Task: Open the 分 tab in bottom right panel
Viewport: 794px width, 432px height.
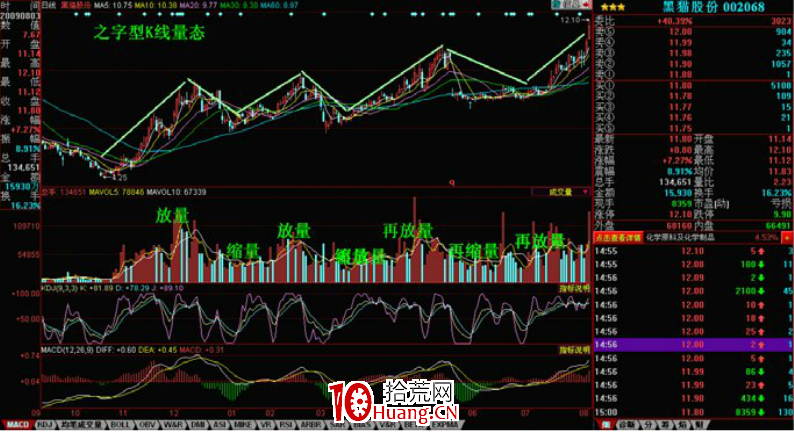Action: [x=648, y=424]
